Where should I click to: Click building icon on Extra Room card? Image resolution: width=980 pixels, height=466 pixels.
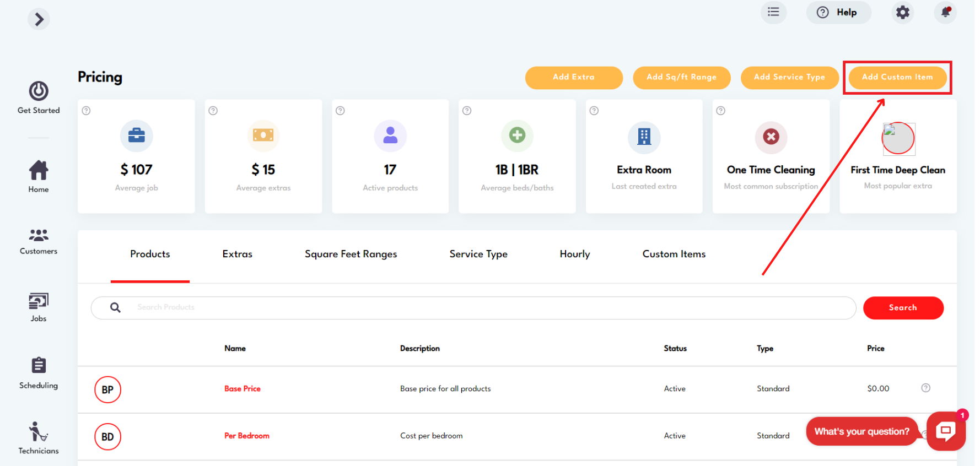tap(644, 137)
